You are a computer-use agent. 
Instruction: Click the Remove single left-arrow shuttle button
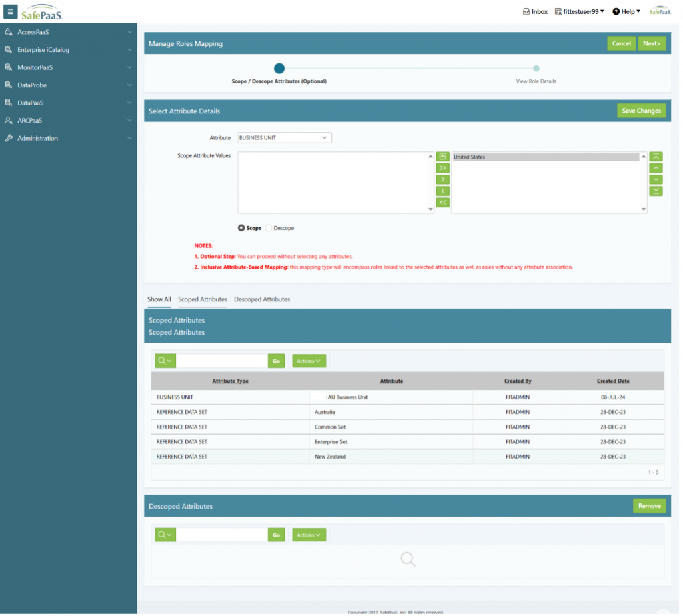[442, 191]
